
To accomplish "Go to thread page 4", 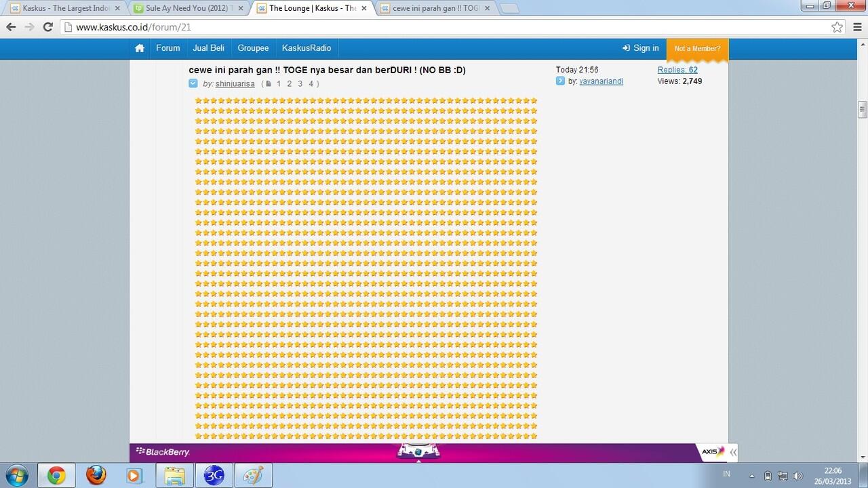I will [x=311, y=84].
